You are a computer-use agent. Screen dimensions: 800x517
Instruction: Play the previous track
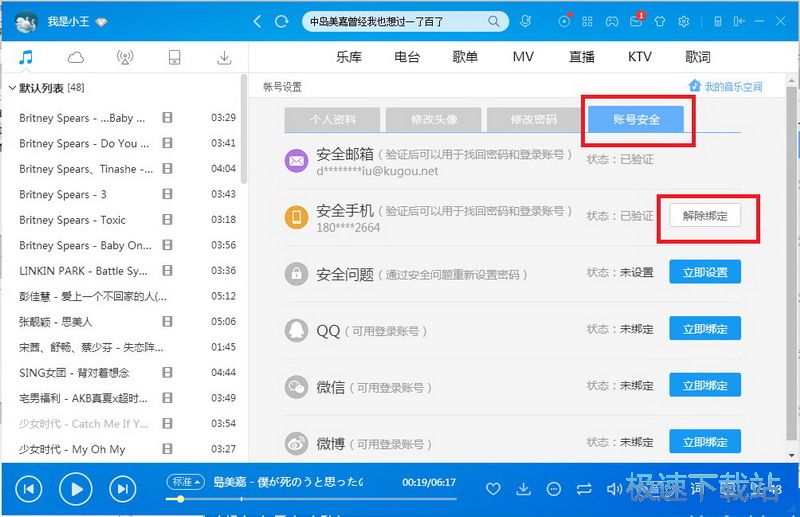pyautogui.click(x=29, y=489)
